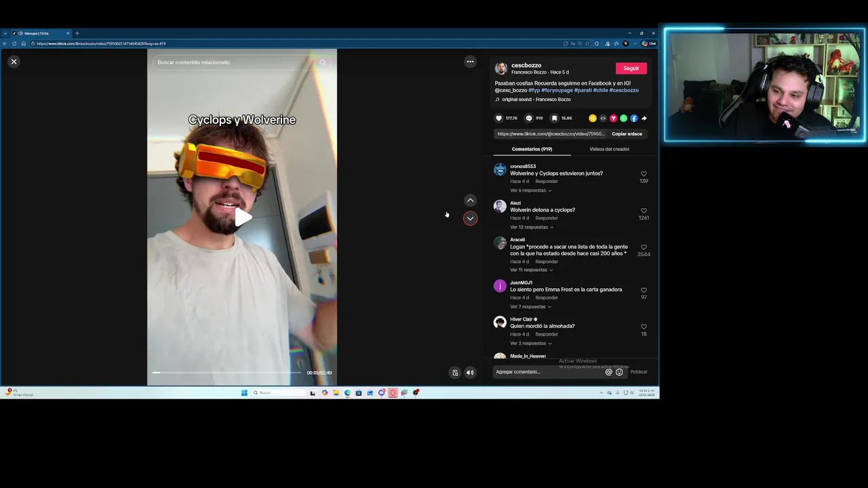Open Araceli's profile avatar
The width and height of the screenshot is (868, 488).
(x=500, y=243)
